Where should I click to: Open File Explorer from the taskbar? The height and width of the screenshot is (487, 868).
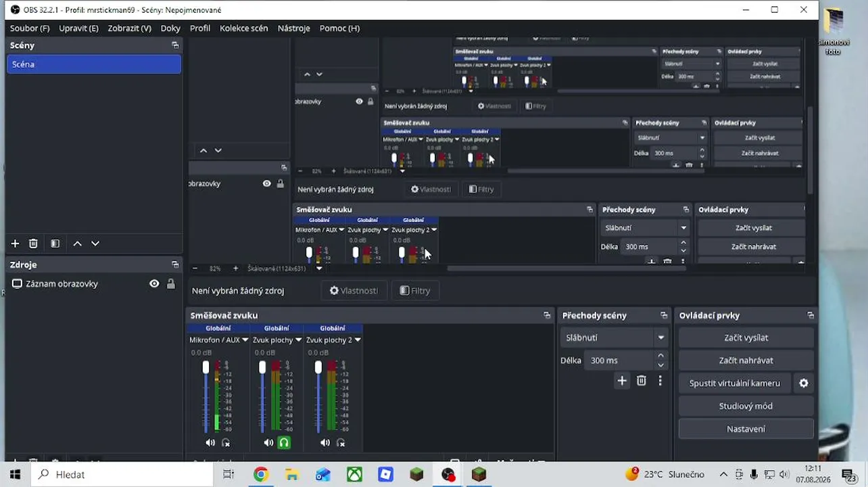point(292,475)
